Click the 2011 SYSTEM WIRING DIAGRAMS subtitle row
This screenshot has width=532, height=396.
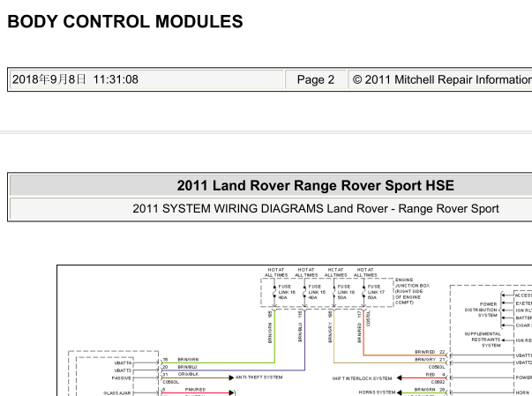click(316, 208)
